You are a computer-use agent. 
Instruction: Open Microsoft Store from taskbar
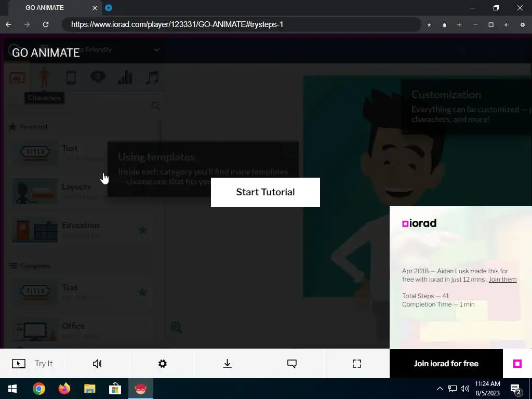pos(115,389)
